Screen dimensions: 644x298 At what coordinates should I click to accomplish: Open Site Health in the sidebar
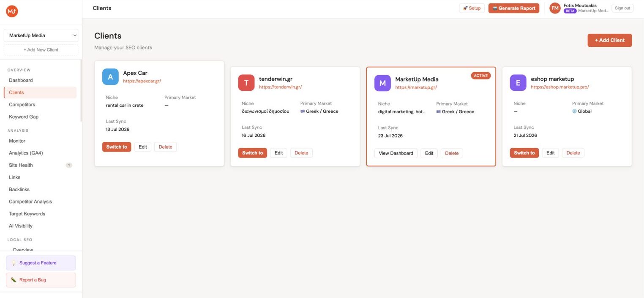tap(40, 165)
